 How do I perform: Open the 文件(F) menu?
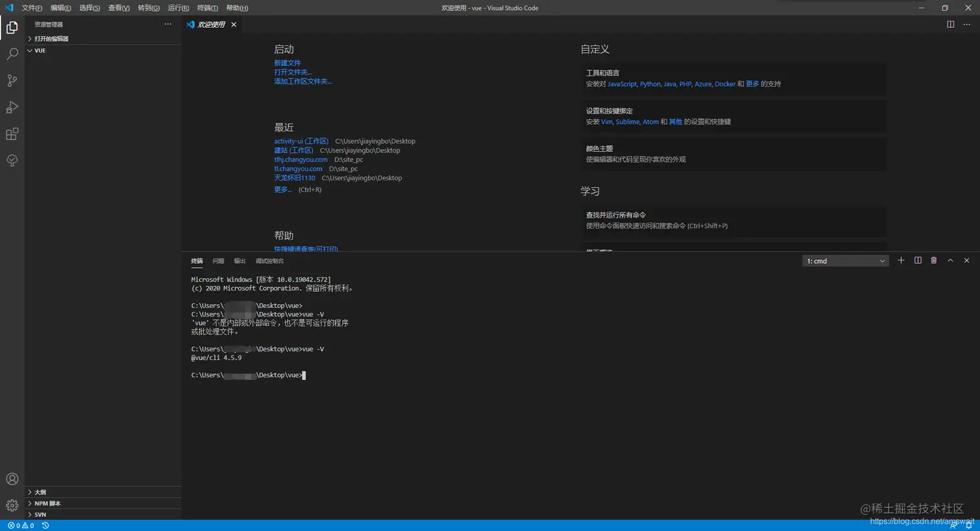pyautogui.click(x=32, y=8)
